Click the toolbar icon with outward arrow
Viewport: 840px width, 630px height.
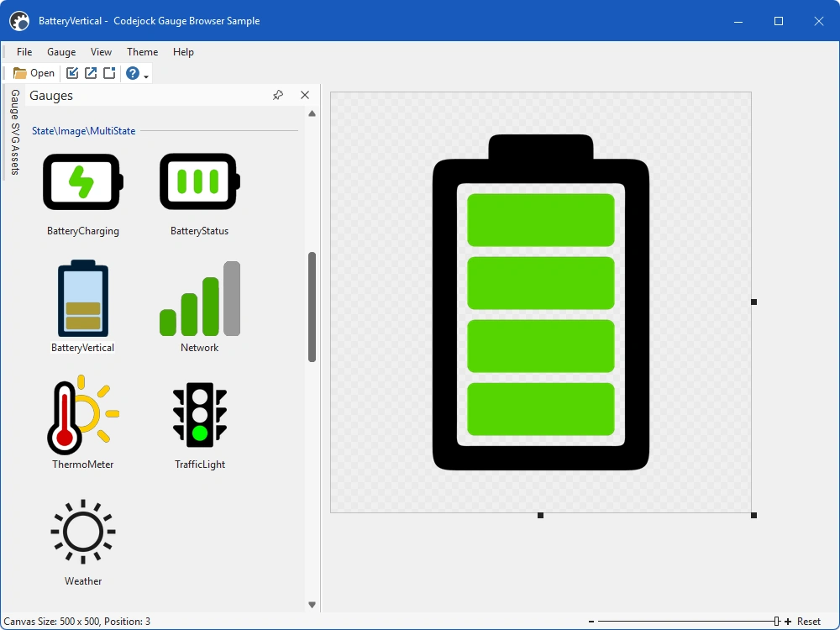click(x=91, y=73)
